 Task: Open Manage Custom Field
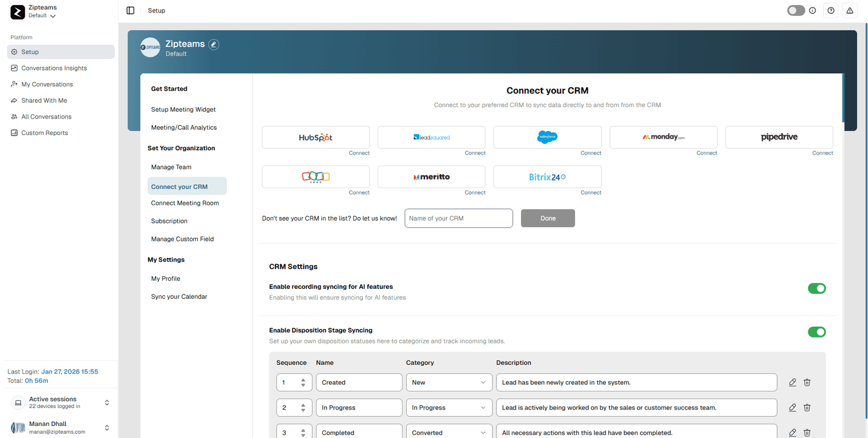182,239
